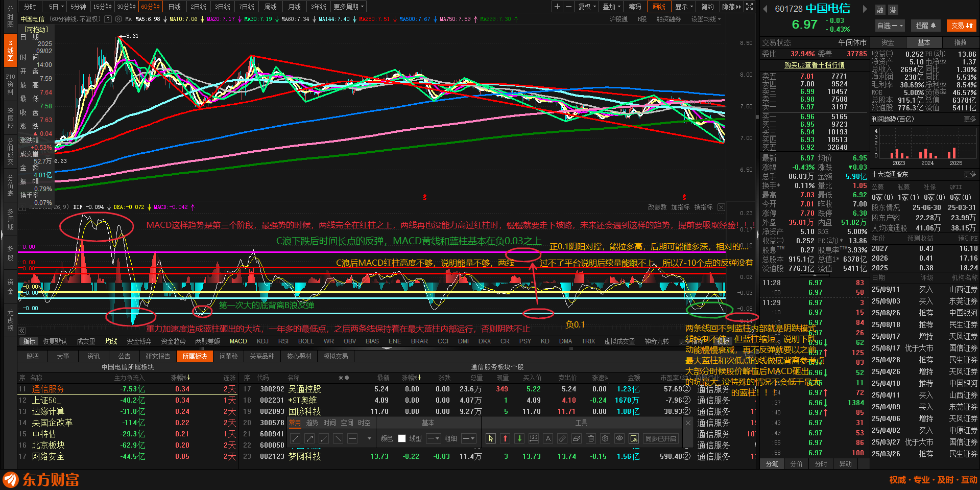Pick the 123 number label tool
The image size is (980, 490).
(534, 438)
